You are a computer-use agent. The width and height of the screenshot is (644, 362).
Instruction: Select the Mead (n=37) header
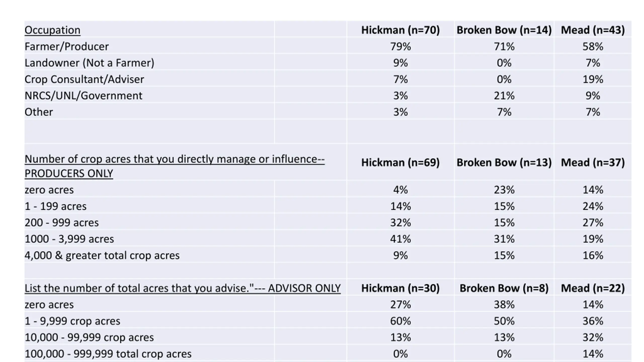click(x=593, y=162)
